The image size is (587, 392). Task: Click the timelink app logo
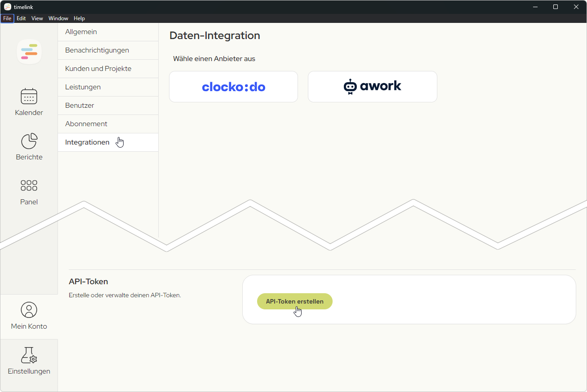pos(29,51)
